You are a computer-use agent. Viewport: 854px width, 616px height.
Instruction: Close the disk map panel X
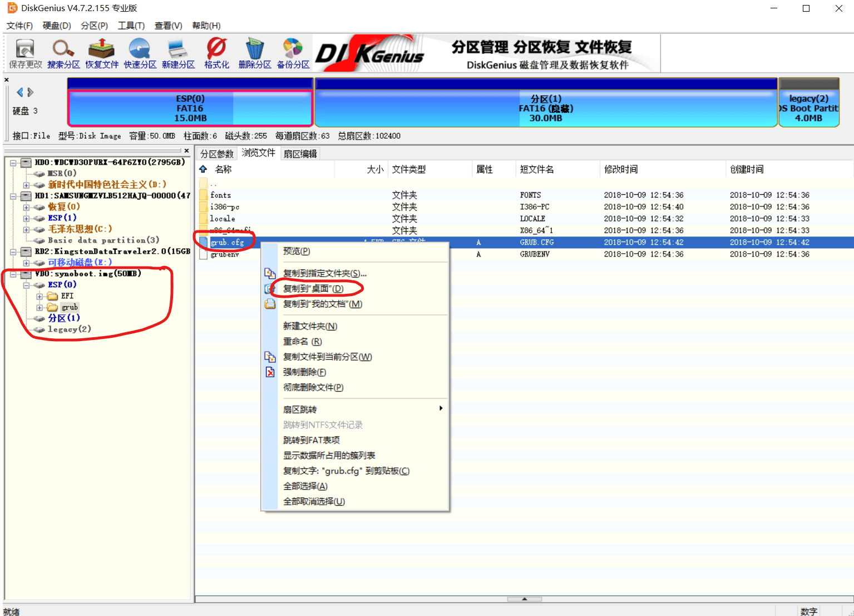(x=7, y=80)
